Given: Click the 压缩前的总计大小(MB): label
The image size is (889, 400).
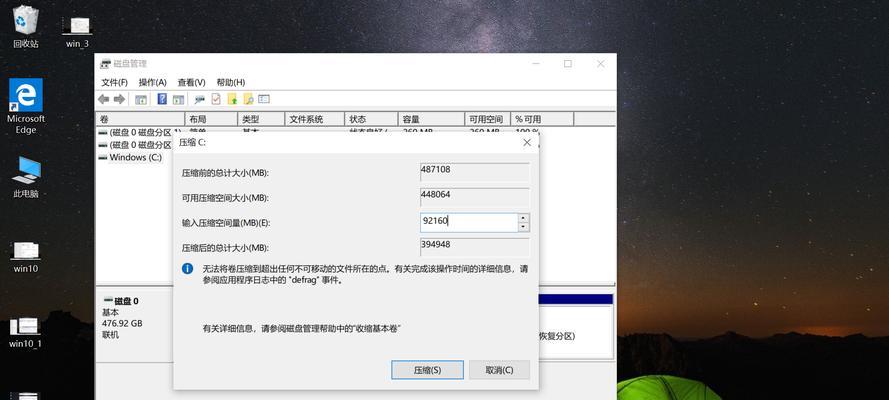Looking at the screenshot, I should point(225,173).
